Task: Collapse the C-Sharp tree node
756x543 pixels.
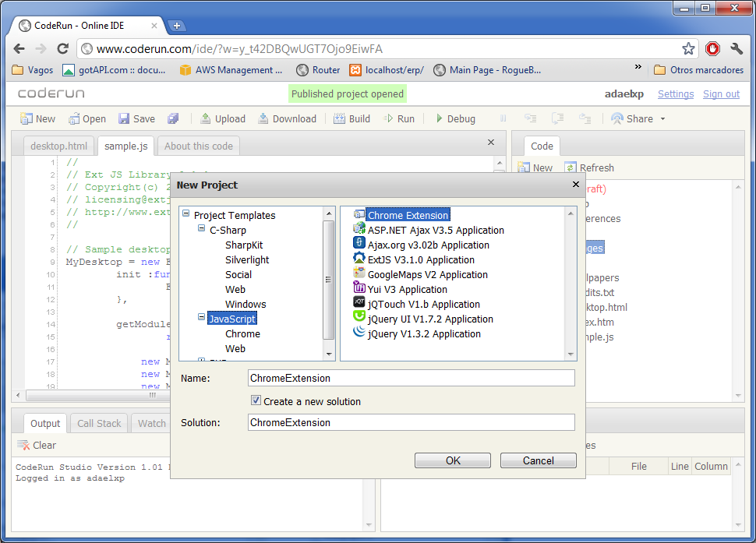Action: pyautogui.click(x=202, y=228)
